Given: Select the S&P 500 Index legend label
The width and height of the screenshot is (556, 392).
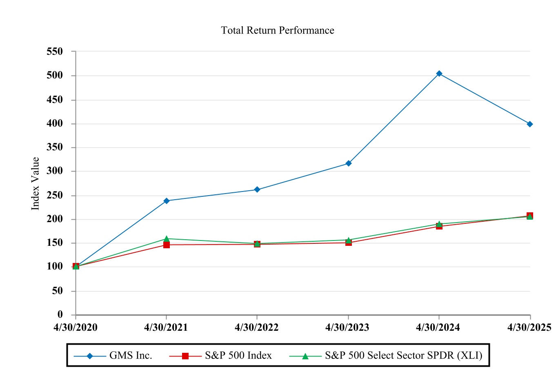Looking at the screenshot, I should pos(238,356).
